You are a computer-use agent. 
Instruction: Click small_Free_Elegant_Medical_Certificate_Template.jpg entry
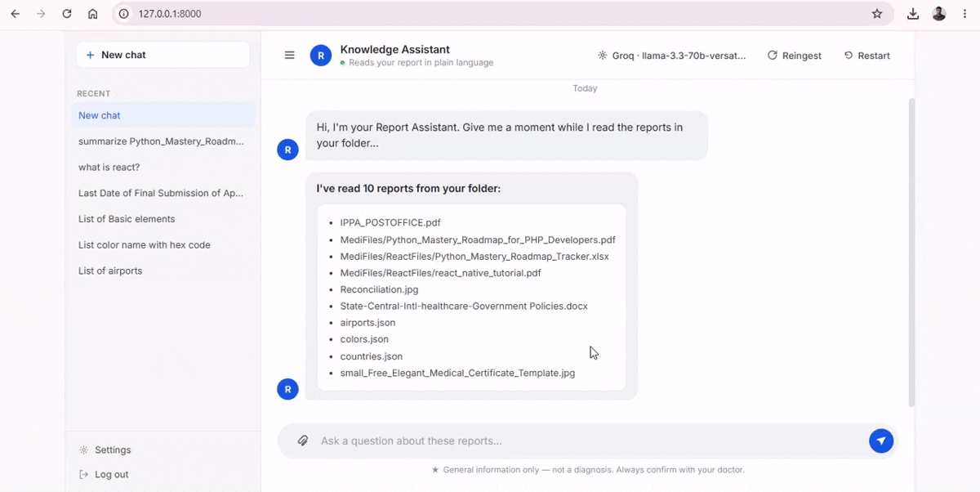click(x=457, y=373)
